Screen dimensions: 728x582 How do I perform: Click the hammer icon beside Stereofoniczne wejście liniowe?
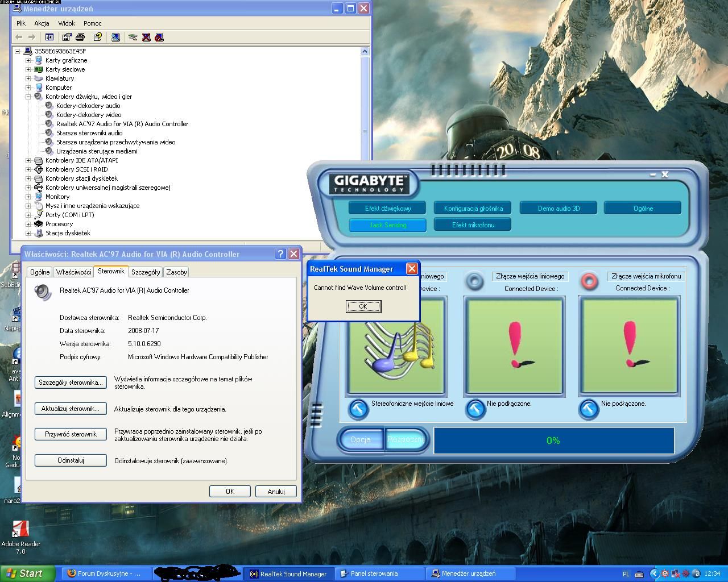click(358, 409)
